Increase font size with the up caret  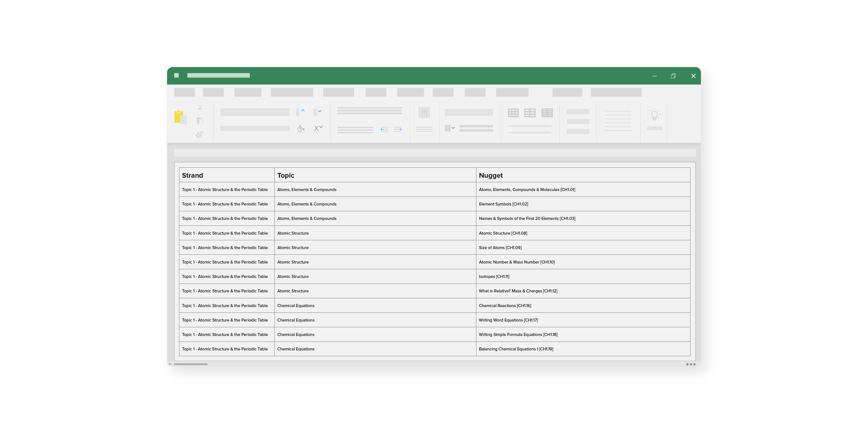303,111
